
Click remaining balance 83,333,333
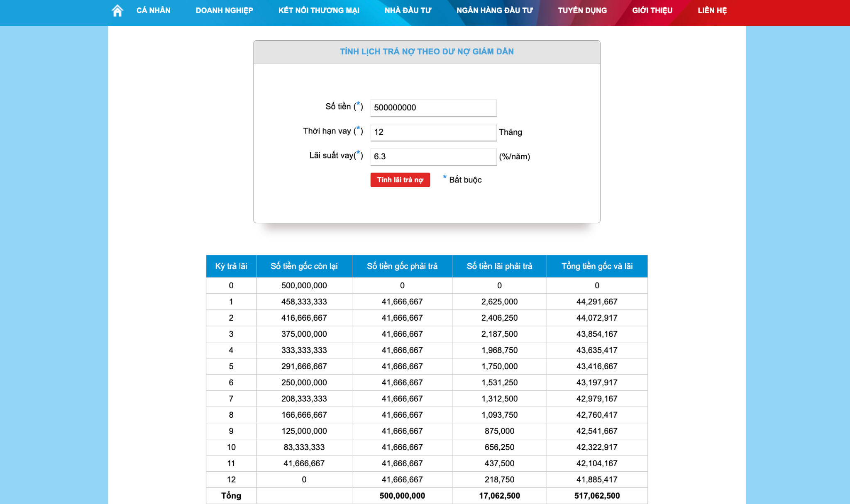[304, 447]
